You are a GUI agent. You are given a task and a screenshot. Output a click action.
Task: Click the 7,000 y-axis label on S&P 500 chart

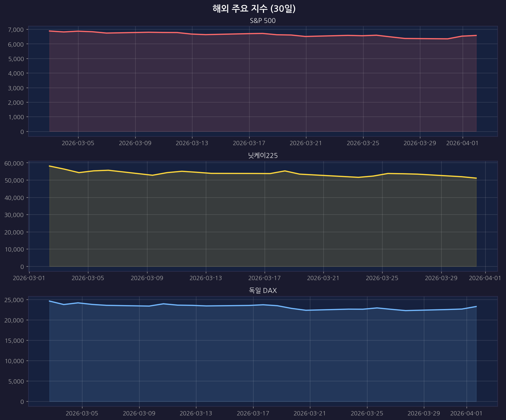pyautogui.click(x=15, y=30)
